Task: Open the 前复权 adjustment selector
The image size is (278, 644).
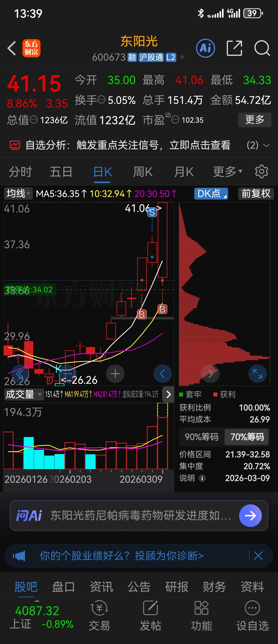Action: 256,193
